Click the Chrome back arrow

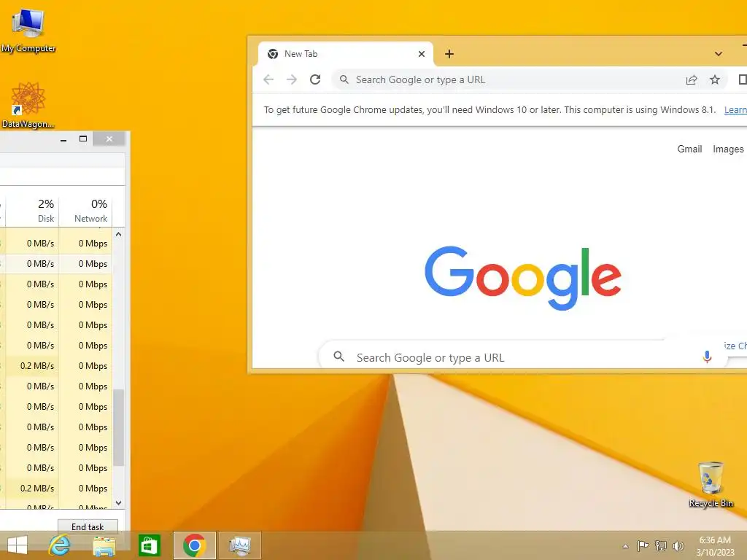point(268,79)
